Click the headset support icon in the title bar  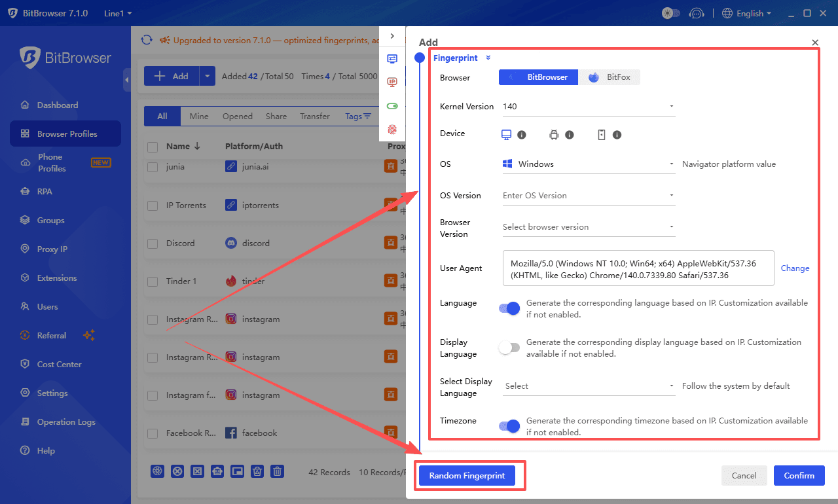697,12
